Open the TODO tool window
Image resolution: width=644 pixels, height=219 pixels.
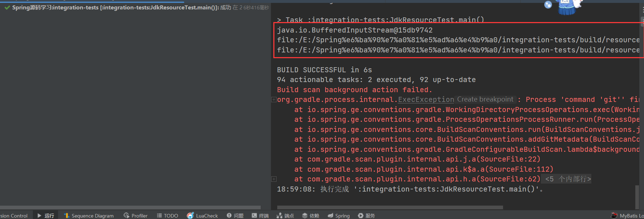click(x=167, y=215)
